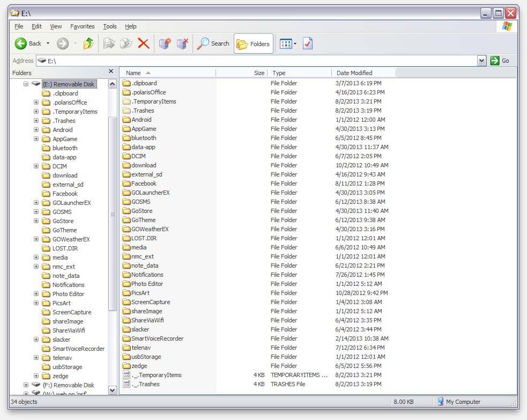This screenshot has height=420, width=527.
Task: Click the bluetooth folder icon in folder tree
Action: (x=46, y=148)
